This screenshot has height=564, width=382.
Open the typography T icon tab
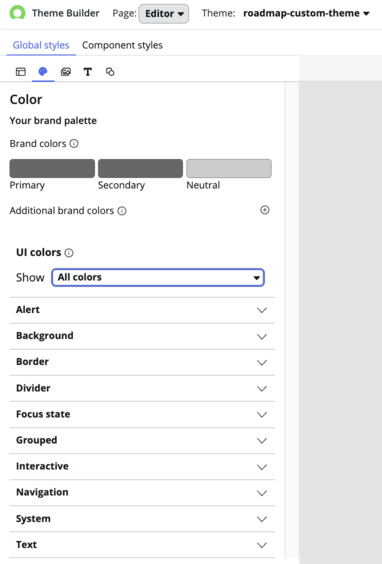[87, 72]
